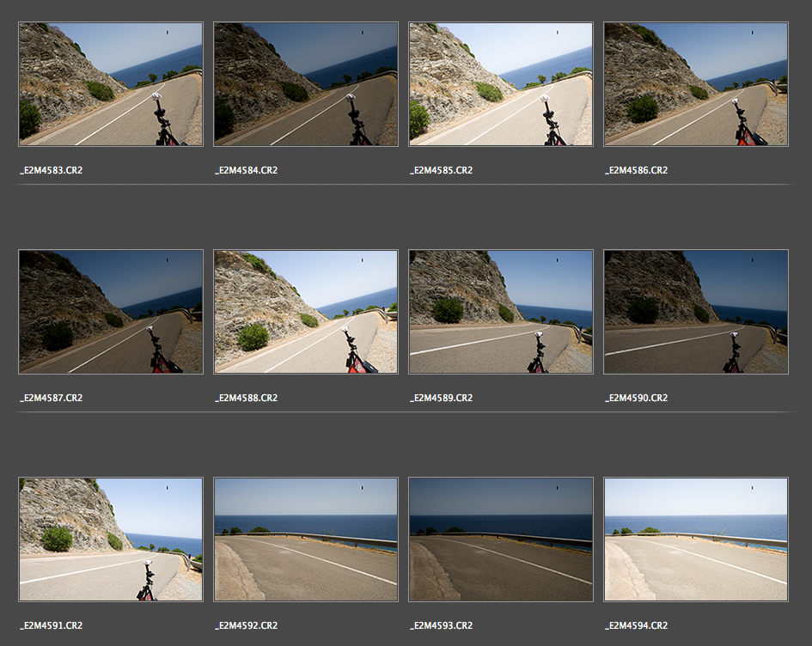Click the _E2M4589.CR2 image thumbnail
Image resolution: width=812 pixels, height=646 pixels.
pyautogui.click(x=501, y=312)
